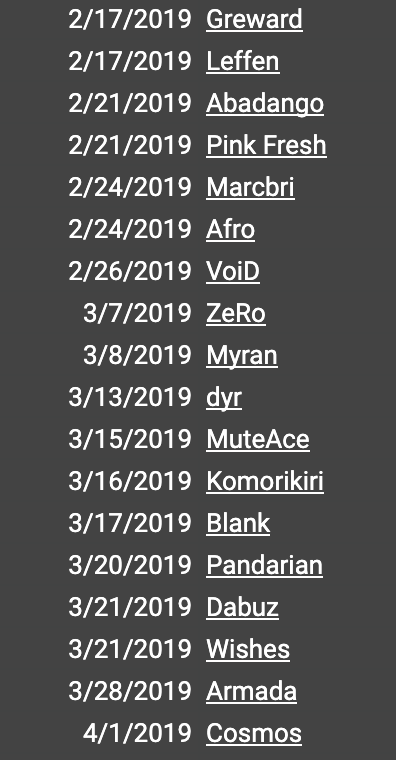Open the Afro link

coord(231,229)
